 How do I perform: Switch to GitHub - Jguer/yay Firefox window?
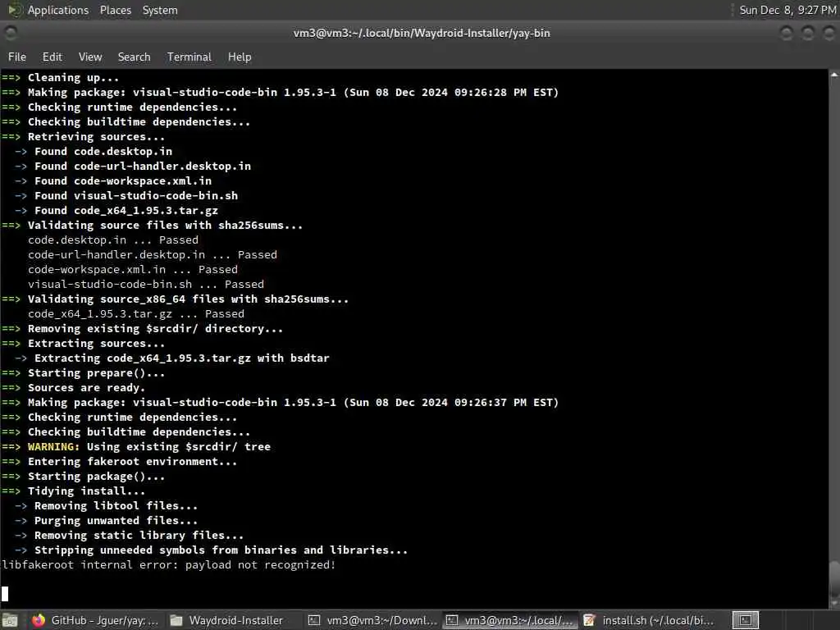pyautogui.click(x=95, y=620)
